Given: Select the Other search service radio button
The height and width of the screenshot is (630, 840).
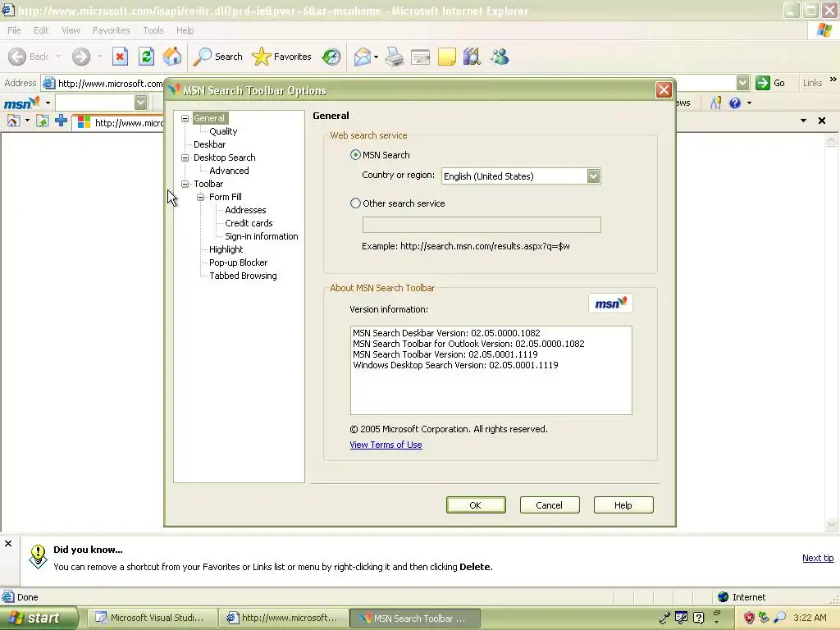Looking at the screenshot, I should [x=355, y=203].
